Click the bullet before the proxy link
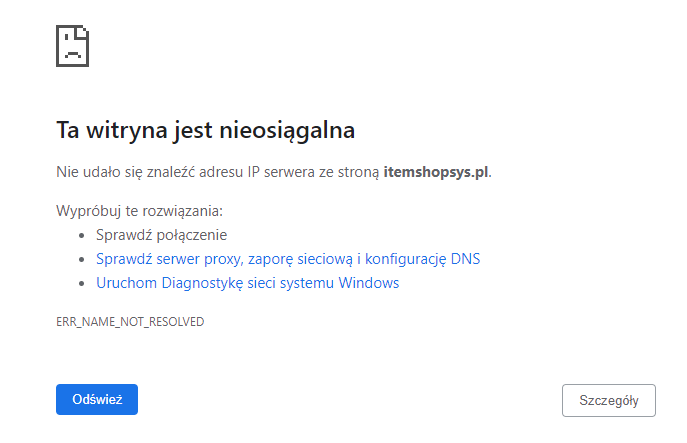The height and width of the screenshot is (443, 687). pyautogui.click(x=82, y=260)
